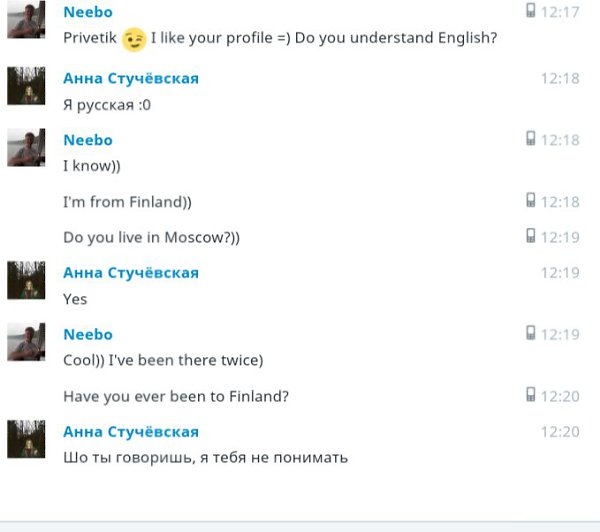The width and height of the screenshot is (600, 532).
Task: Select the message "Шо ты говоришь, я тебя не понимать"
Action: click(x=205, y=458)
